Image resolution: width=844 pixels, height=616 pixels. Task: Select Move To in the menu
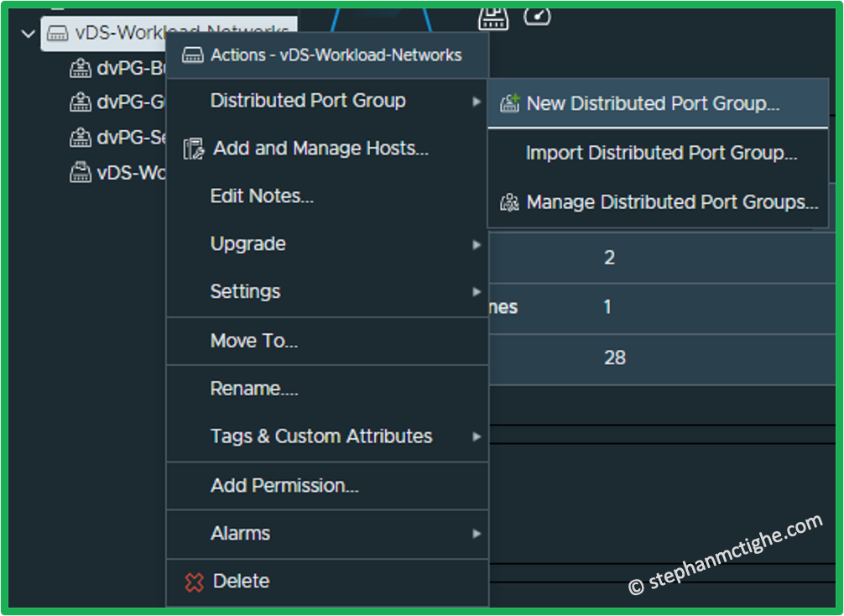tap(254, 341)
